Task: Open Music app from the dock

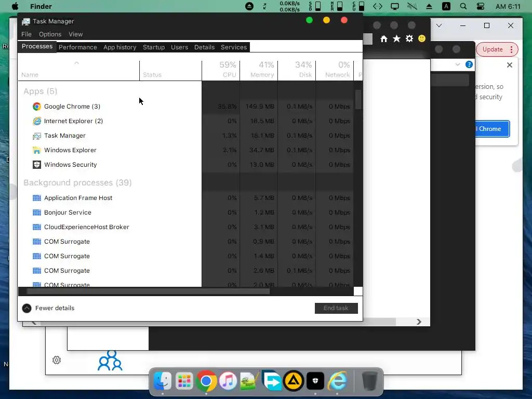Action: [x=228, y=381]
